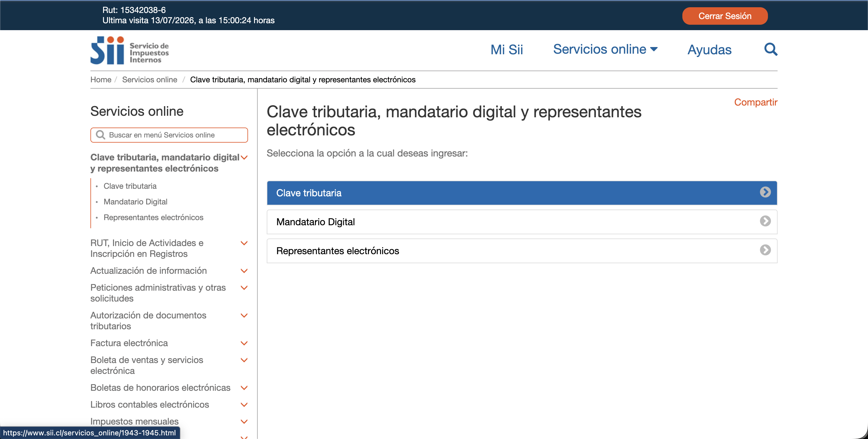Click RUT, Inicio de Actividades sidebar heading
Image resolution: width=868 pixels, height=439 pixels.
click(147, 248)
